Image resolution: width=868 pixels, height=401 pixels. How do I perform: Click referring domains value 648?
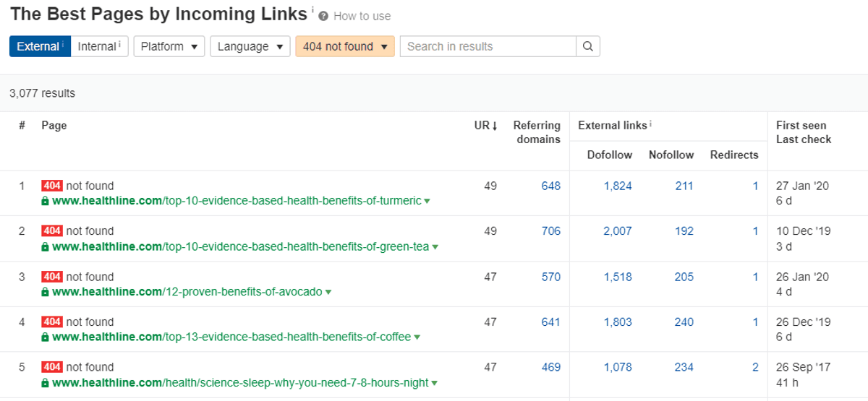(551, 186)
